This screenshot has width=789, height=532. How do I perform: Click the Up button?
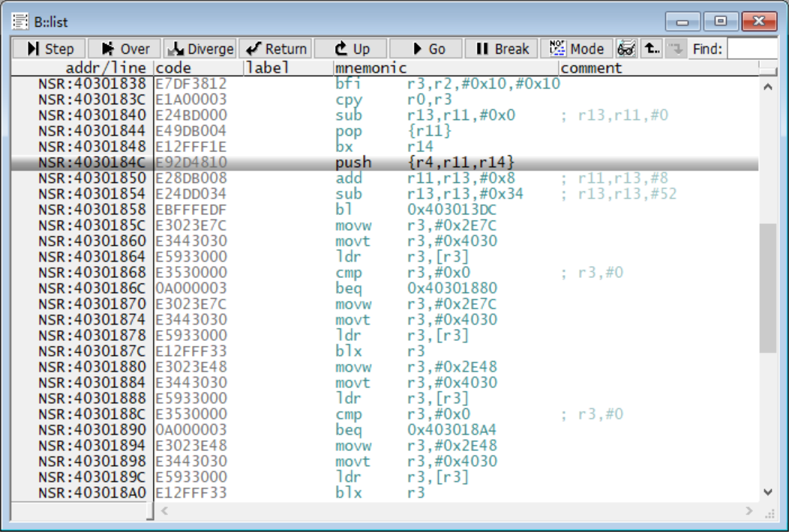tap(350, 49)
